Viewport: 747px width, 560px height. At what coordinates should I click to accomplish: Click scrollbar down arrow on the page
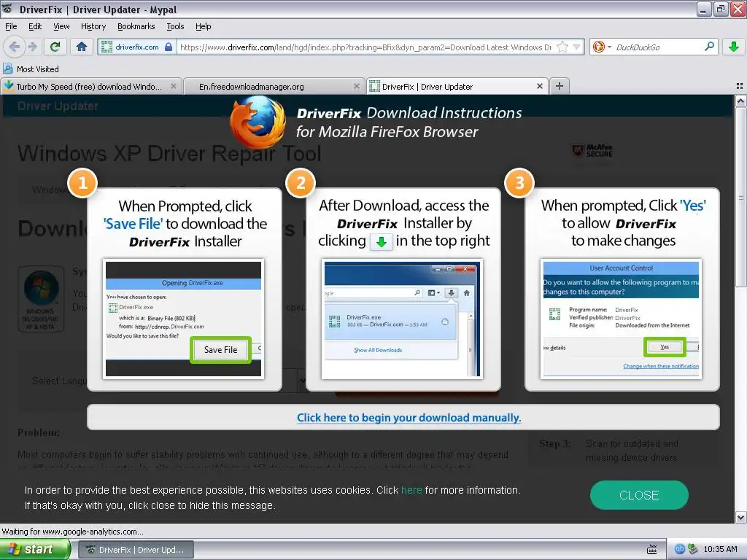(x=740, y=517)
